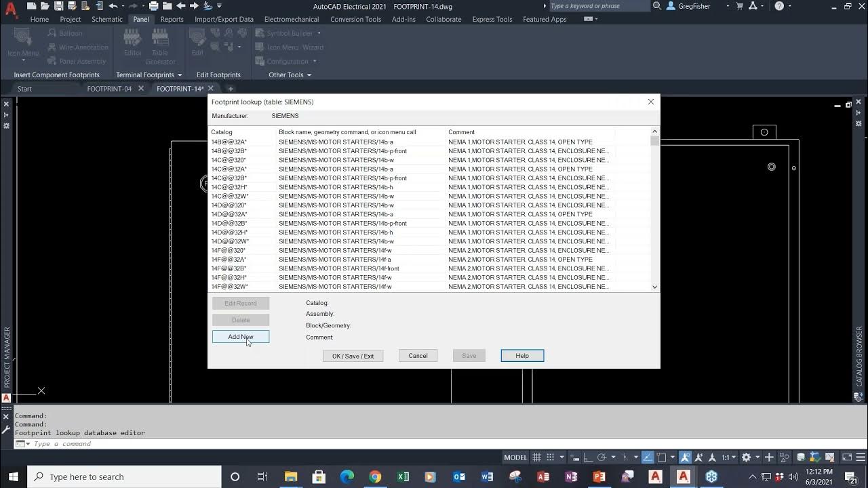Click the MODEL space button in status bar
The width and height of the screenshot is (868, 488).
515,457
